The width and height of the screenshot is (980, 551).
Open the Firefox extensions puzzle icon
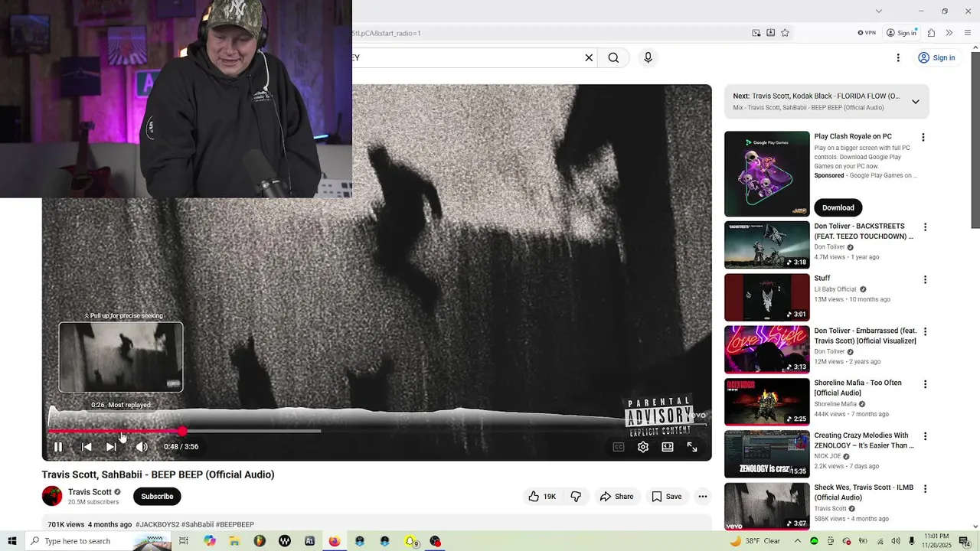tap(931, 33)
